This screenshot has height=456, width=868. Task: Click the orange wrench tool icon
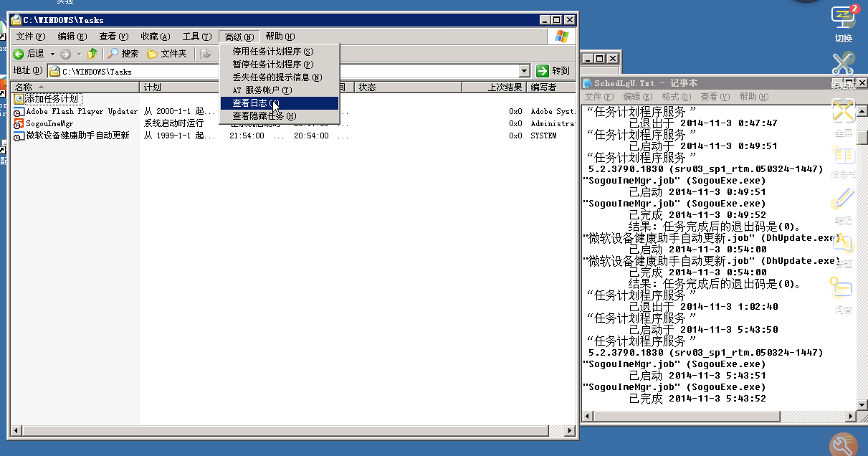(x=844, y=445)
